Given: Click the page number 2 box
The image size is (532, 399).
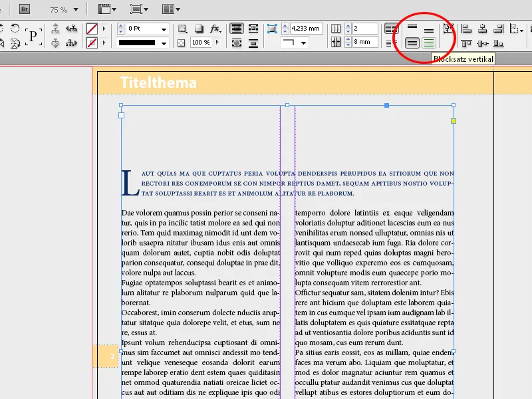Looking at the screenshot, I should pyautogui.click(x=106, y=356).
